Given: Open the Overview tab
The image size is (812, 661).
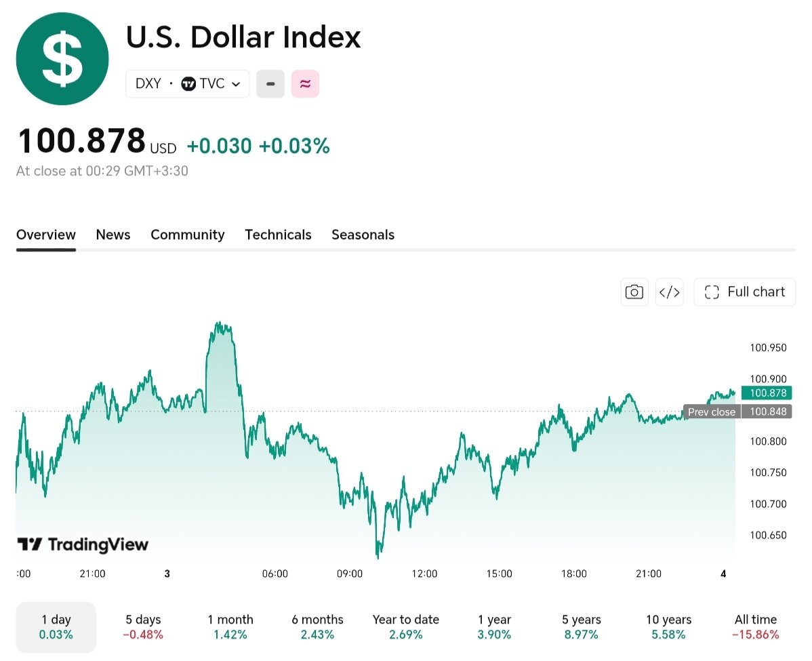Looking at the screenshot, I should [46, 235].
